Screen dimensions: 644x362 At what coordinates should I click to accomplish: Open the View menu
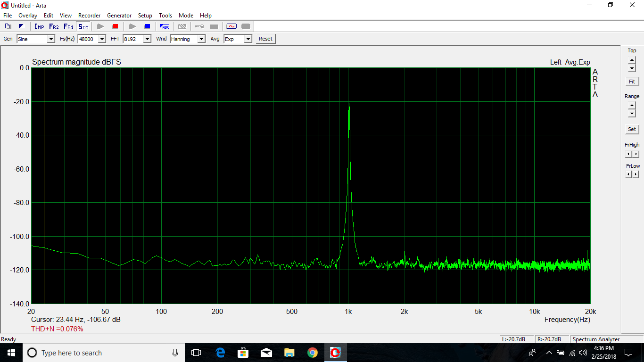[x=66, y=16]
